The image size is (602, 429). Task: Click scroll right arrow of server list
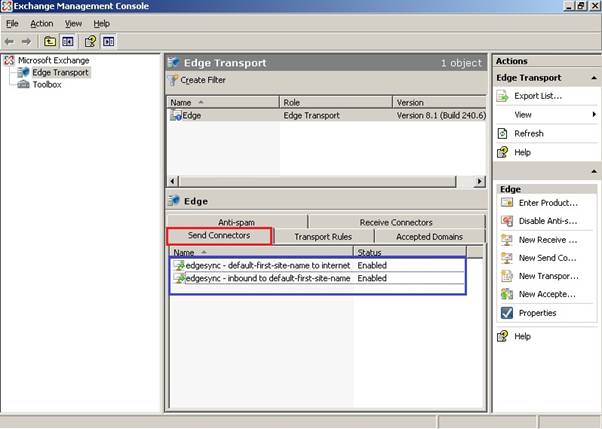pyautogui.click(x=479, y=181)
